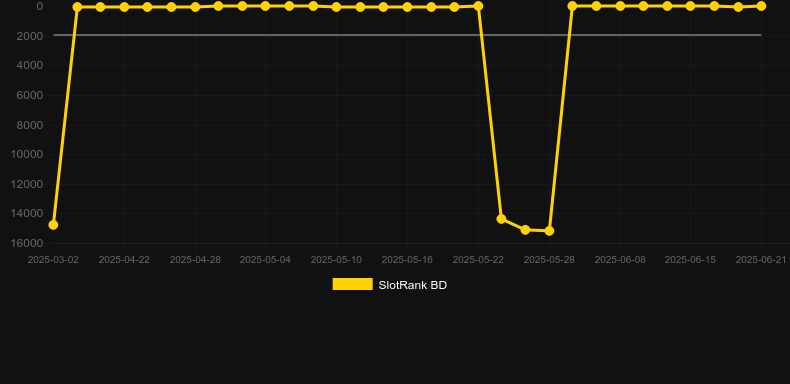This screenshot has height=384, width=790.
Task: Select the data point above 2025-06-08
Action: tap(620, 6)
